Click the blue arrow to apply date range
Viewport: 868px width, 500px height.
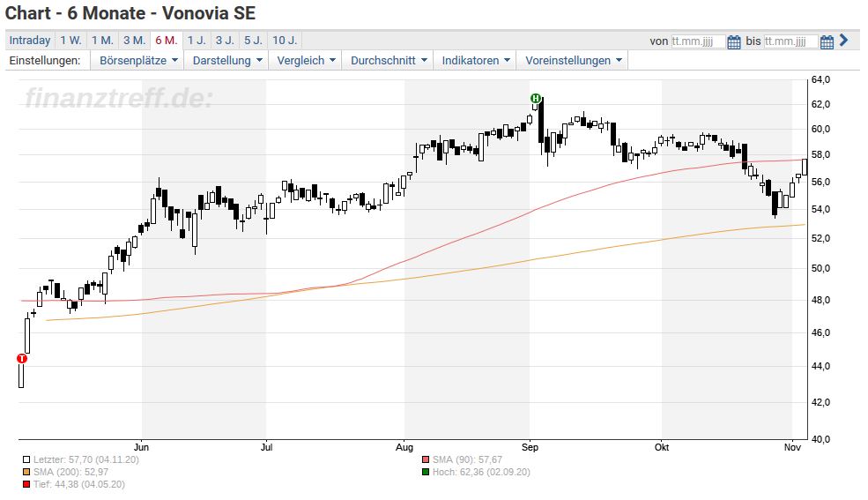[x=843, y=40]
